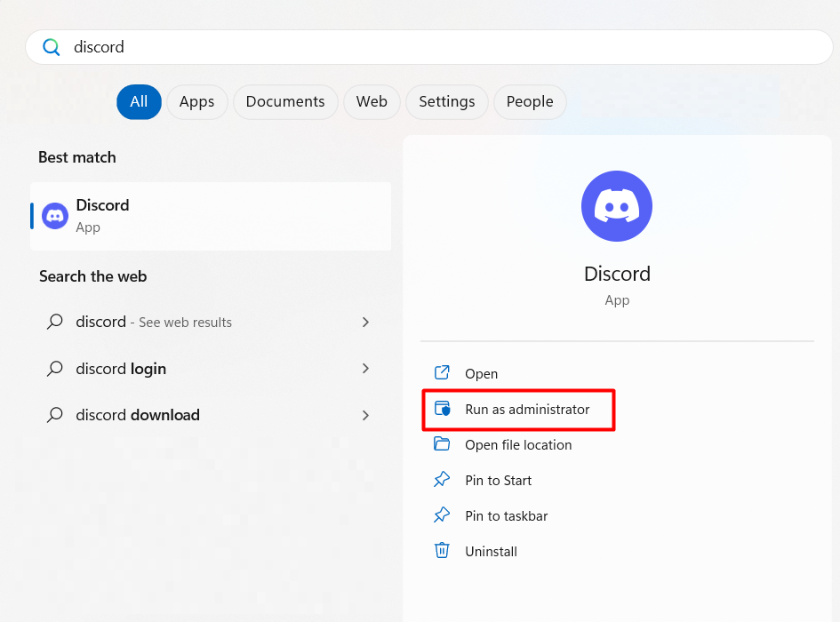Switch to the Apps filter tab
The image size is (840, 622).
pos(197,102)
